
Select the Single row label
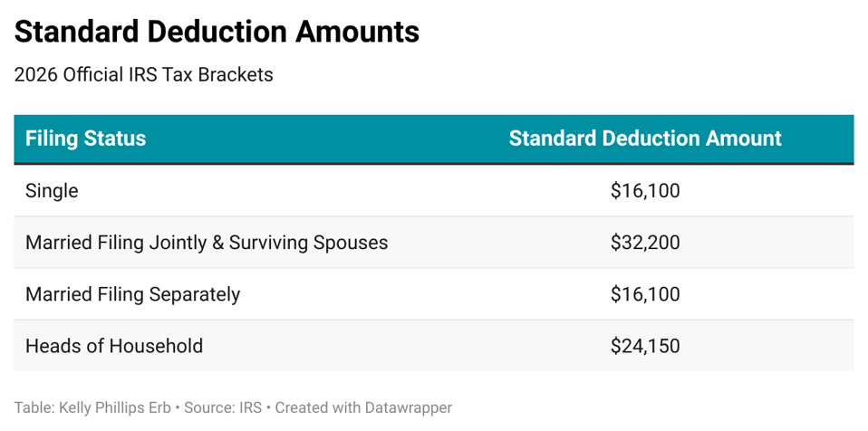pos(52,191)
